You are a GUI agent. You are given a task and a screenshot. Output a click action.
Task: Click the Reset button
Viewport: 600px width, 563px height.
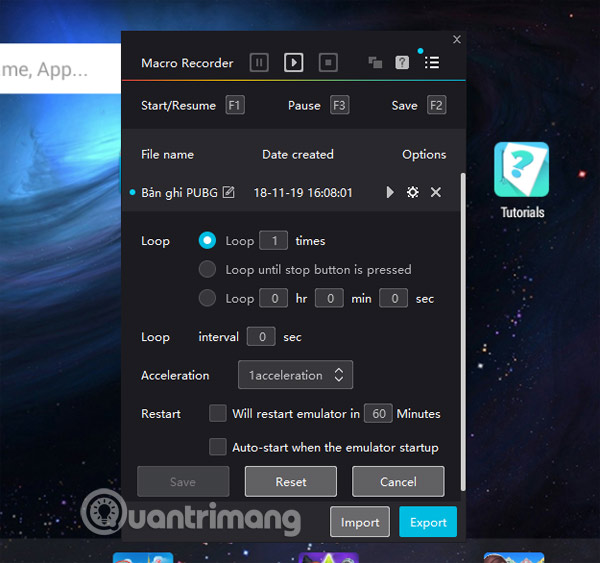point(291,481)
